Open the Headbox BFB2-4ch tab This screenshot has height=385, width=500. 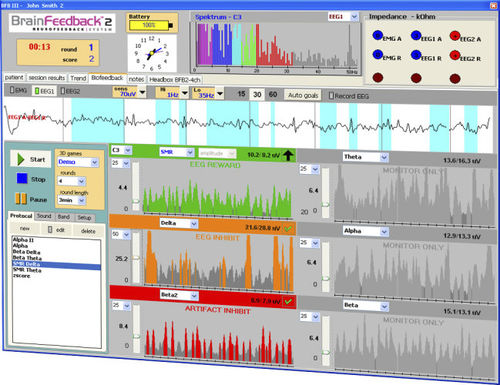(x=175, y=80)
